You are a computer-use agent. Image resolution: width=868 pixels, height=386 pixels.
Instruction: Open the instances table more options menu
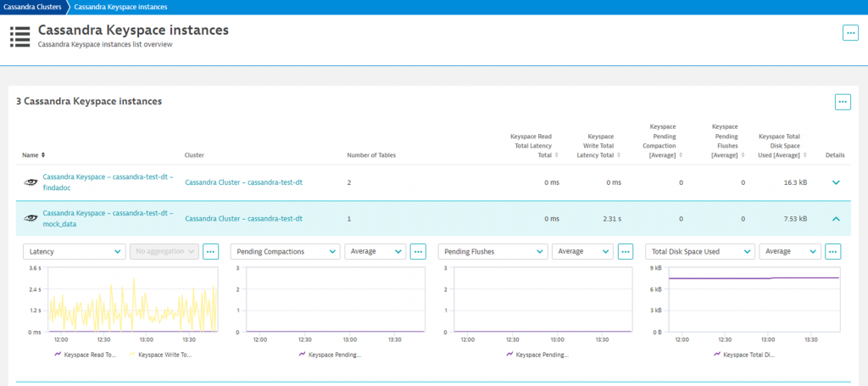843,102
